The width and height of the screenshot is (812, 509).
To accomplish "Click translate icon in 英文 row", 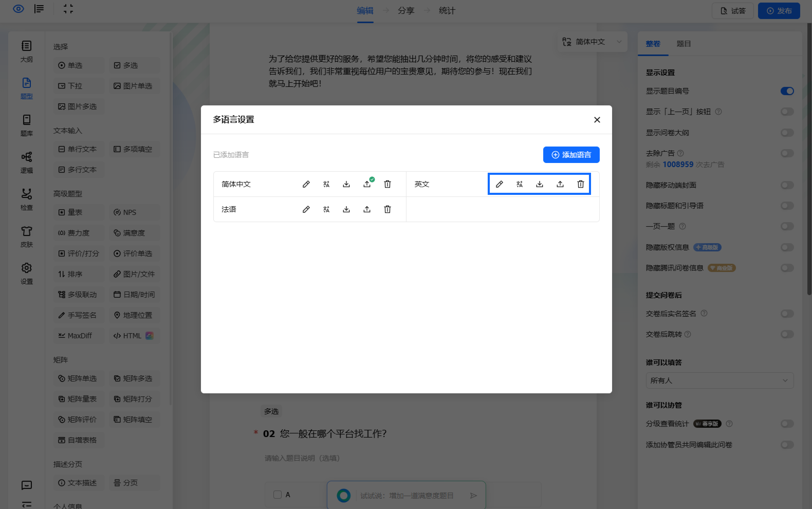I will pyautogui.click(x=519, y=184).
